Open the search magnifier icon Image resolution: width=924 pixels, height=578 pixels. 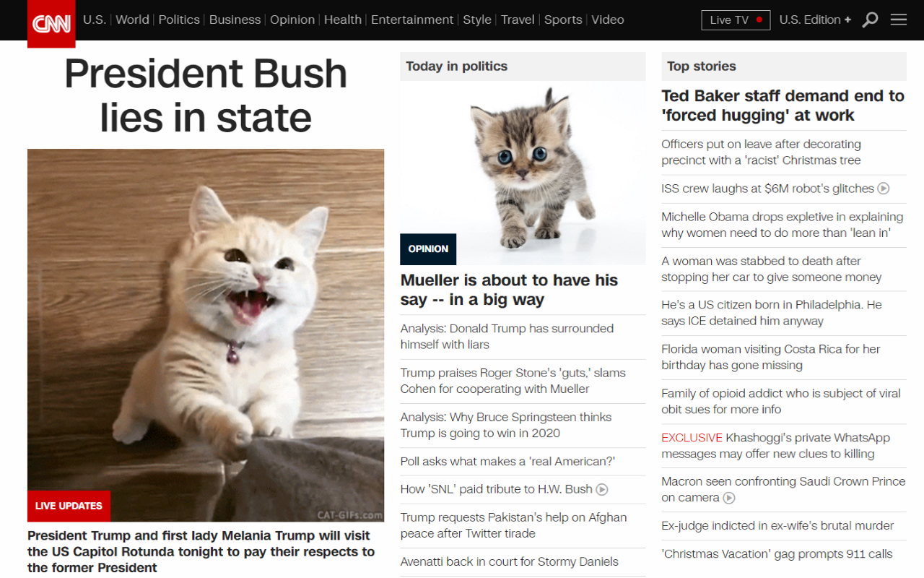coord(871,20)
